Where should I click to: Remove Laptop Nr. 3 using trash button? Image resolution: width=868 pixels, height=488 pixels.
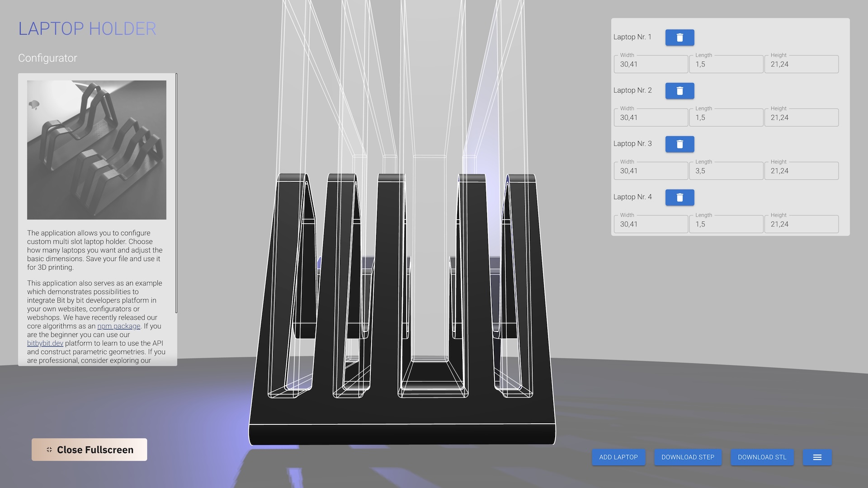click(x=679, y=144)
